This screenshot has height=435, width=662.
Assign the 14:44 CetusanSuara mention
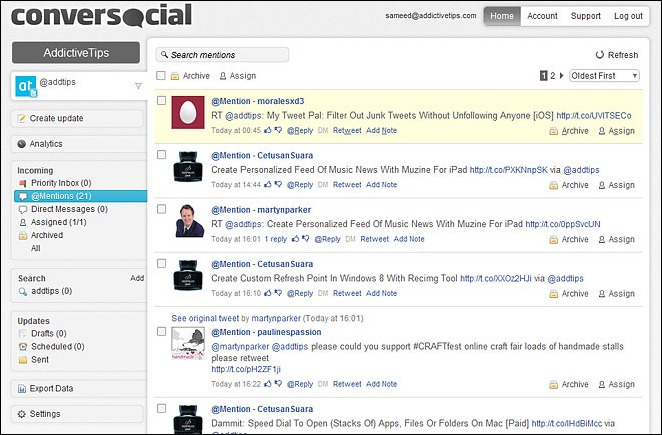(616, 185)
